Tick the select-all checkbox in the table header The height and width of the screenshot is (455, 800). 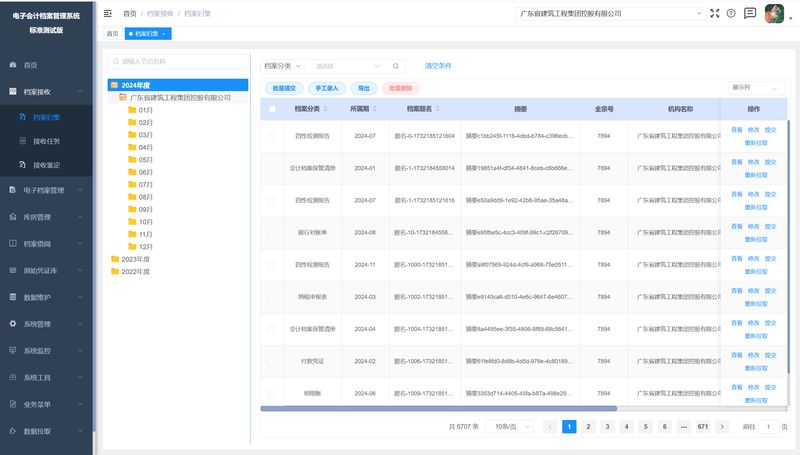pyautogui.click(x=272, y=109)
